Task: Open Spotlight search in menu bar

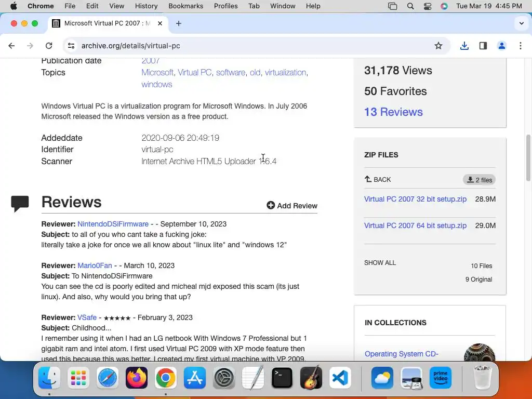Action: 410,6
